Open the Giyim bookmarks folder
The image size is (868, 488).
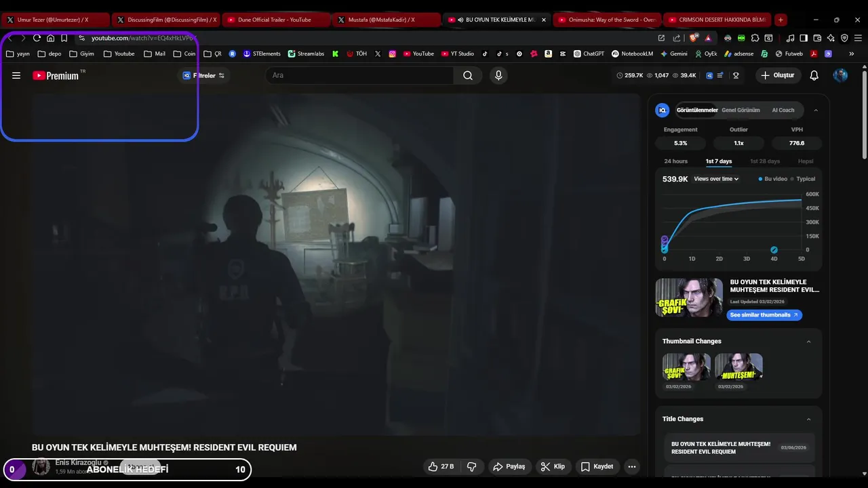coord(82,54)
